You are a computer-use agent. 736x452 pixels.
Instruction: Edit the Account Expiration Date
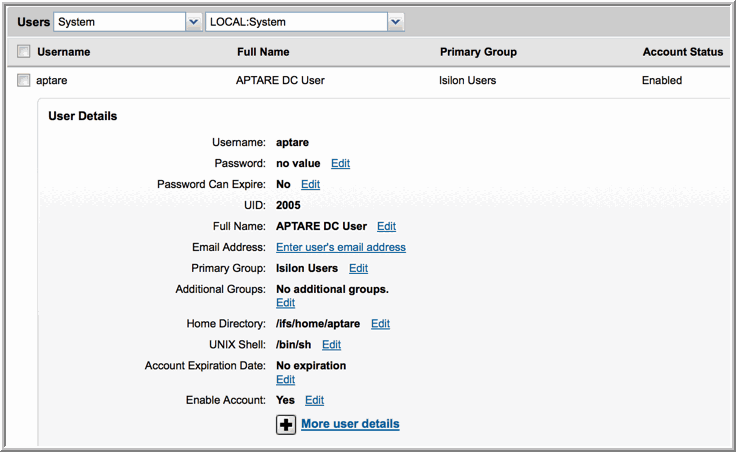coord(285,380)
